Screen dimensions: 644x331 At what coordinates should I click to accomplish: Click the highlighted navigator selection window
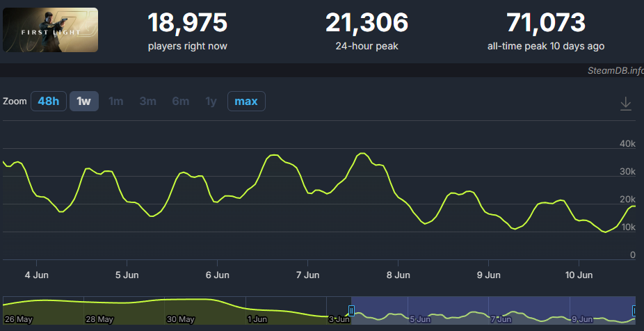tap(493, 310)
